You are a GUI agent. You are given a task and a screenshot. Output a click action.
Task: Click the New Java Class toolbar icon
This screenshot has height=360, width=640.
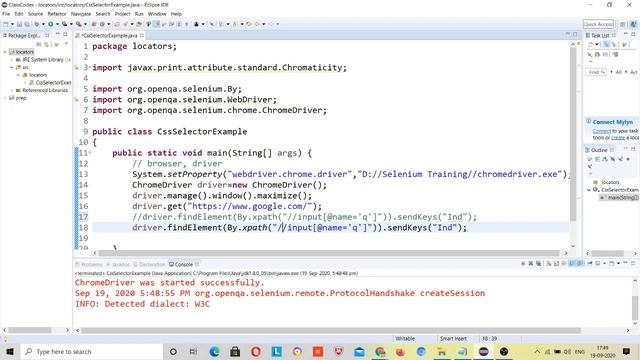pyautogui.click(x=102, y=24)
